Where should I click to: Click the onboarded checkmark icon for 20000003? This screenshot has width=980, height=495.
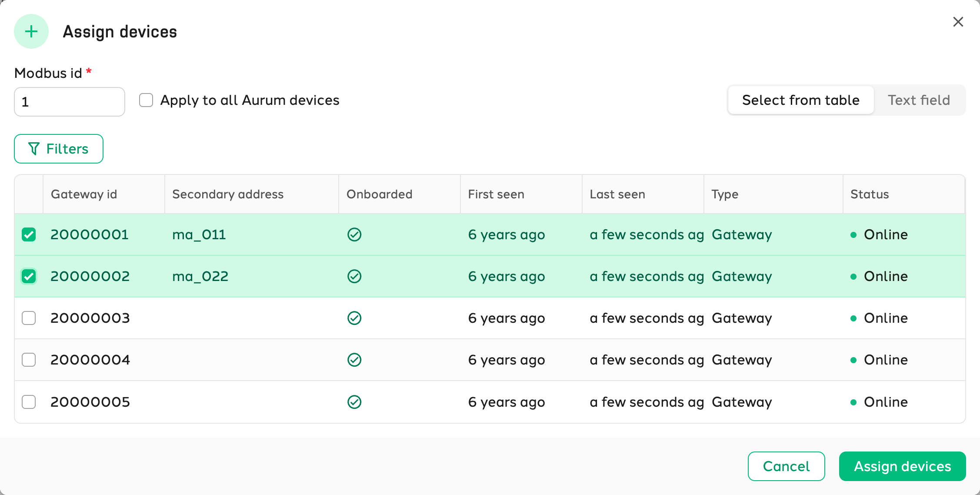(354, 318)
